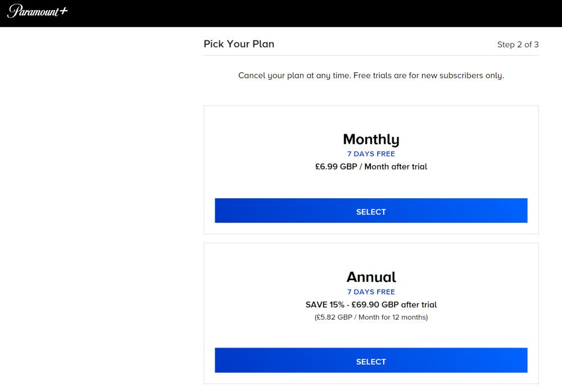Select the Monthly plan
The width and height of the screenshot is (562, 392).
point(371,211)
